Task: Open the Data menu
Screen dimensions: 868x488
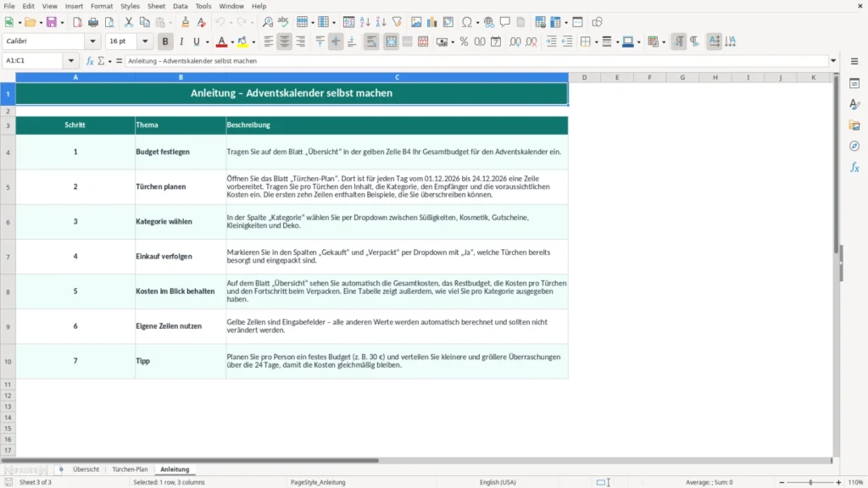Action: click(x=180, y=6)
